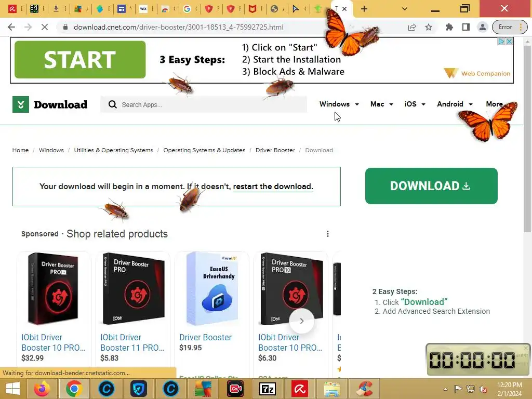Viewport: 532px width, 399px height.
Task: Click the 00:00:00 timer widget
Action: (478, 360)
